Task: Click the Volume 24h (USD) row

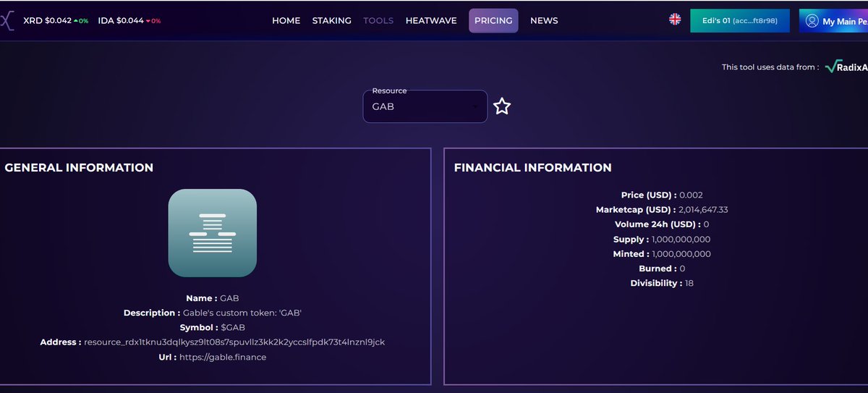Action: click(x=662, y=224)
